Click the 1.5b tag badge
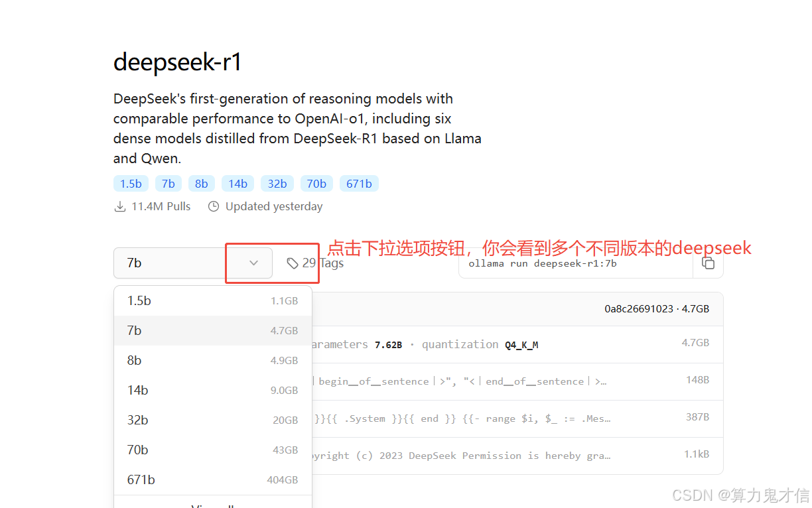Viewport: 812px width, 508px height. [x=131, y=184]
